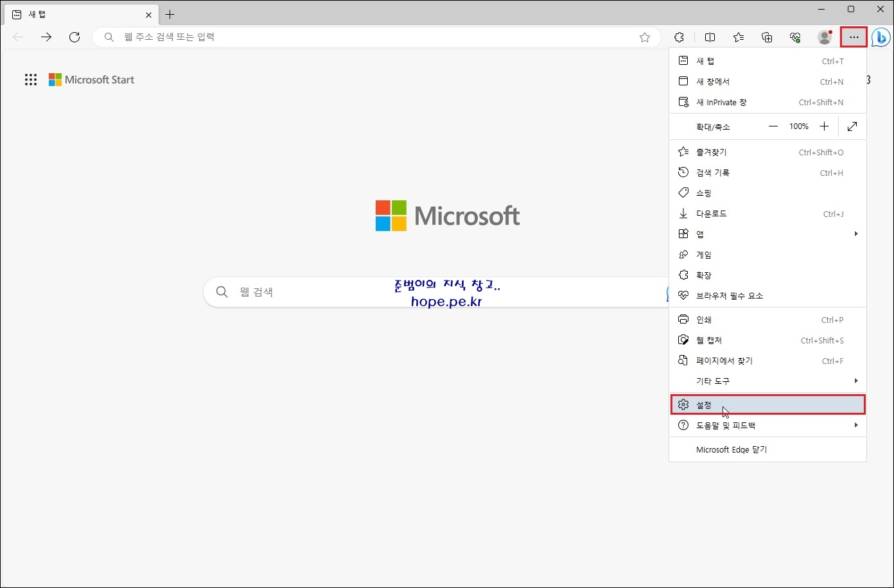
Task: Enter full screen via zoom row arrow icon
Action: 852,126
